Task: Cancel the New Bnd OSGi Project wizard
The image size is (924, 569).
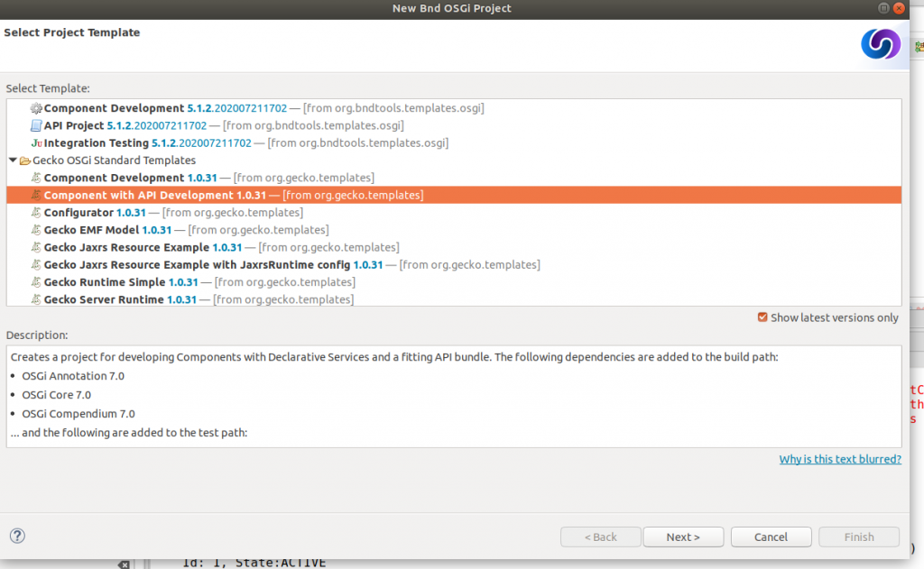Action: (x=771, y=537)
